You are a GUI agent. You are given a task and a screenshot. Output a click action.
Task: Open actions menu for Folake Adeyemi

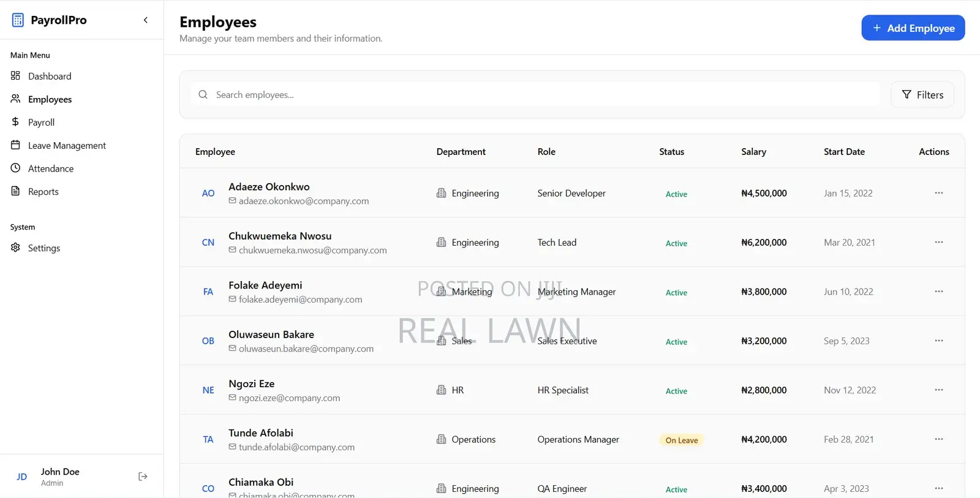938,292
